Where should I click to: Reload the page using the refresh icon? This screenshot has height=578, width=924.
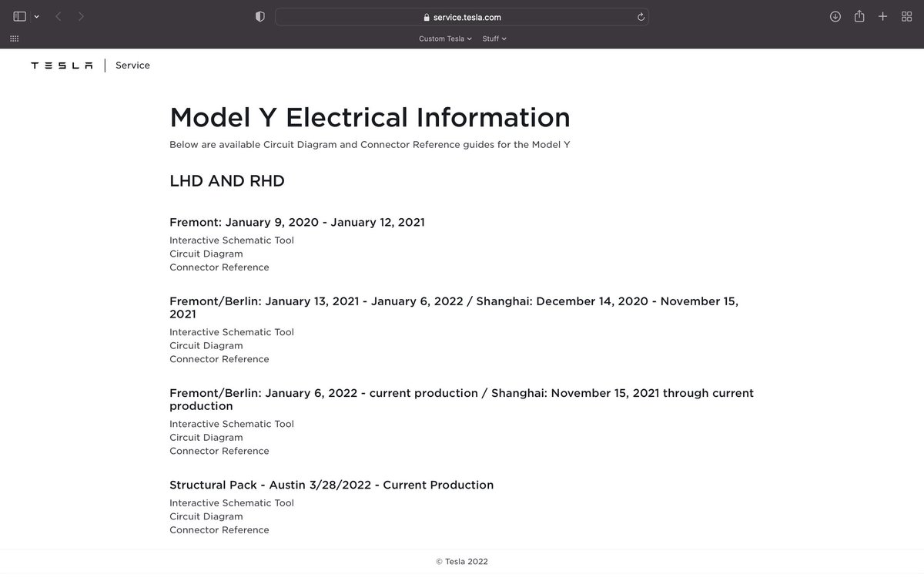tap(640, 16)
